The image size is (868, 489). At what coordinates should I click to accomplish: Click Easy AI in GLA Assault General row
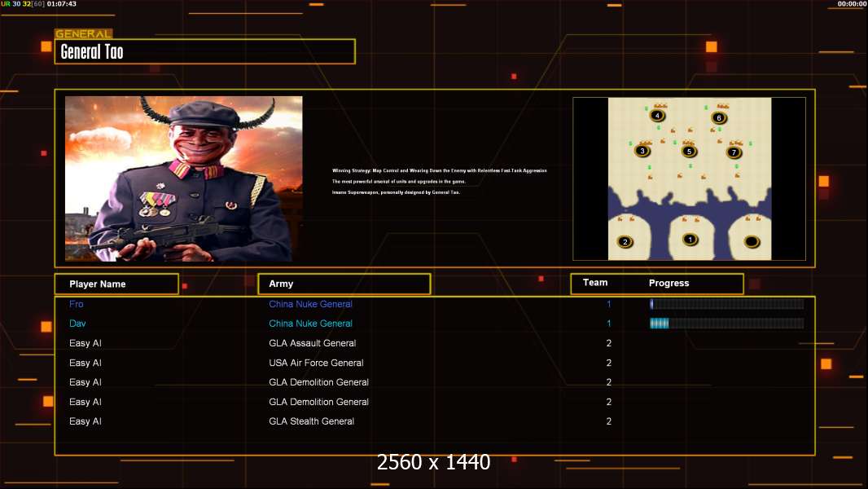tap(85, 343)
